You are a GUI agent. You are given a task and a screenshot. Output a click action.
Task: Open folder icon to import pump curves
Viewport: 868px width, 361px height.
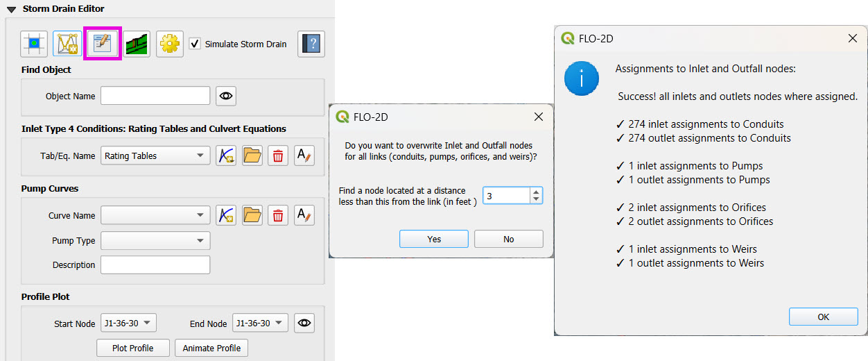click(x=252, y=216)
